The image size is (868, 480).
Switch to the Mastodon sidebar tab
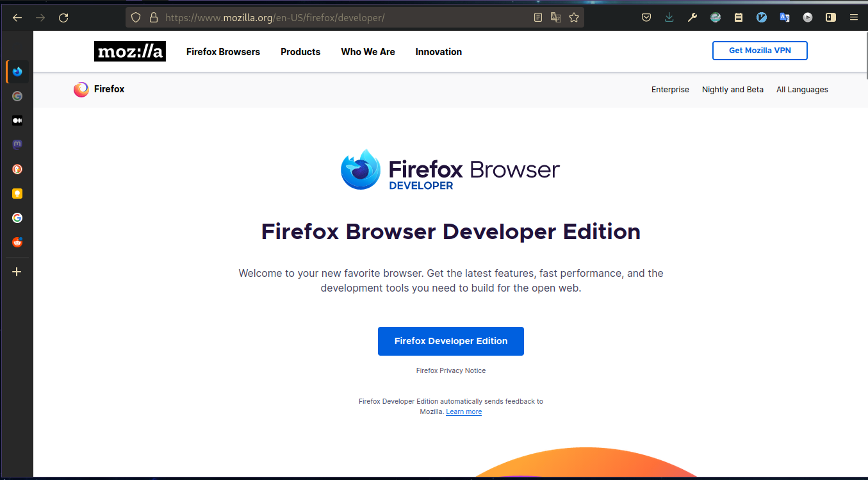coord(17,145)
